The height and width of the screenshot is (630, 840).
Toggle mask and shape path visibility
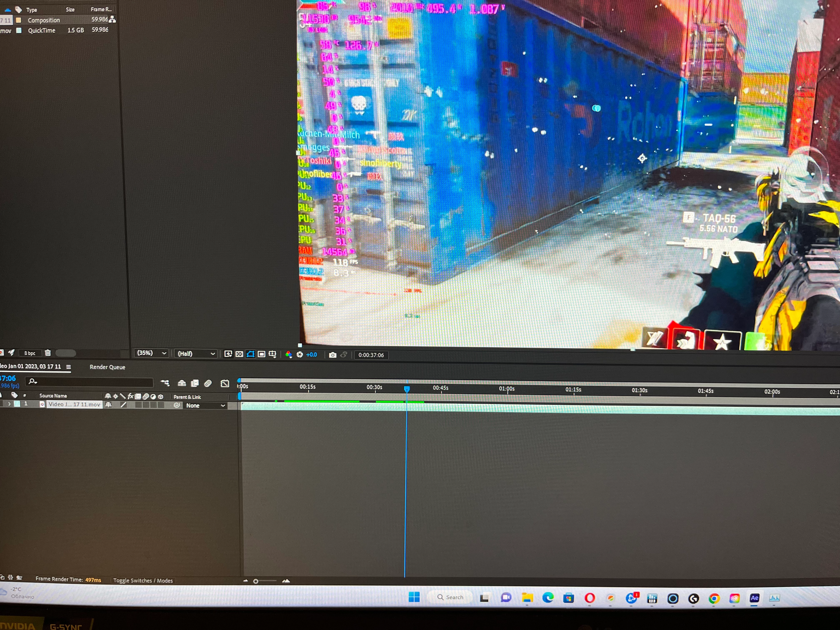[251, 354]
